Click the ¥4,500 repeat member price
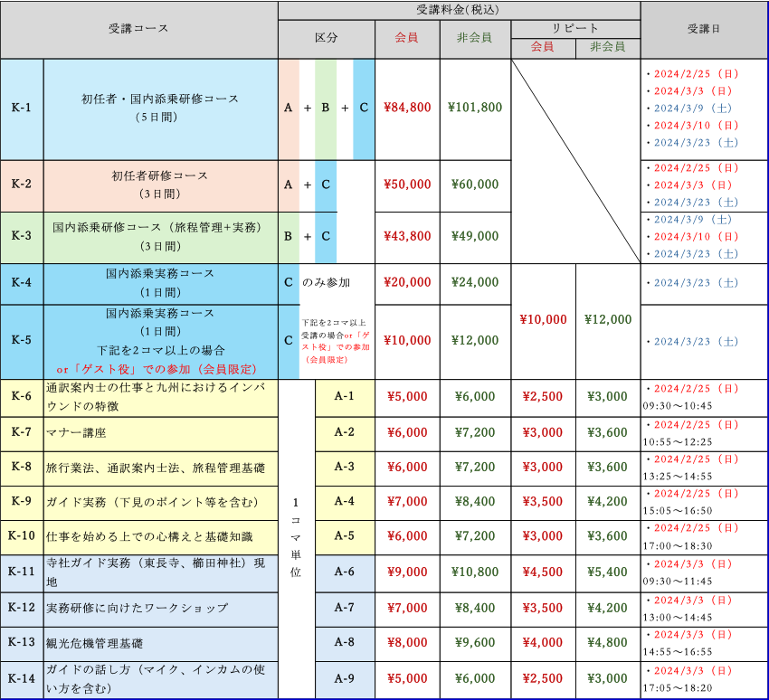This screenshot has height=700, width=769. [543, 572]
